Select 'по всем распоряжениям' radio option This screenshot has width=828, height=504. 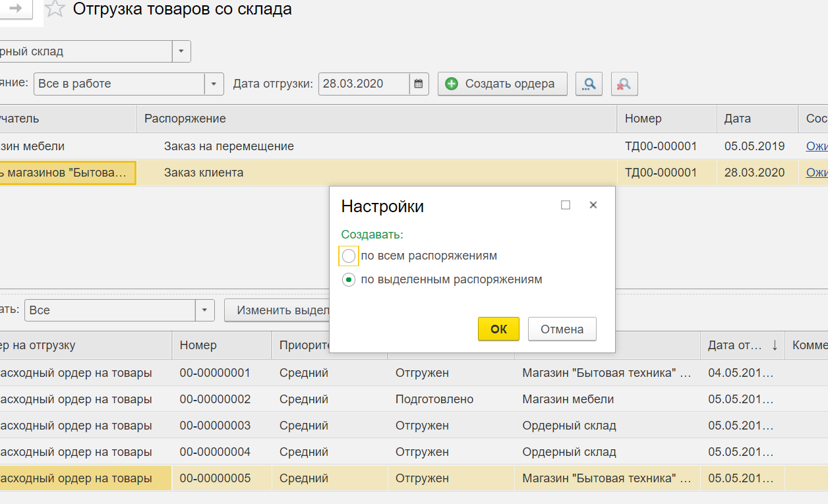tap(349, 256)
